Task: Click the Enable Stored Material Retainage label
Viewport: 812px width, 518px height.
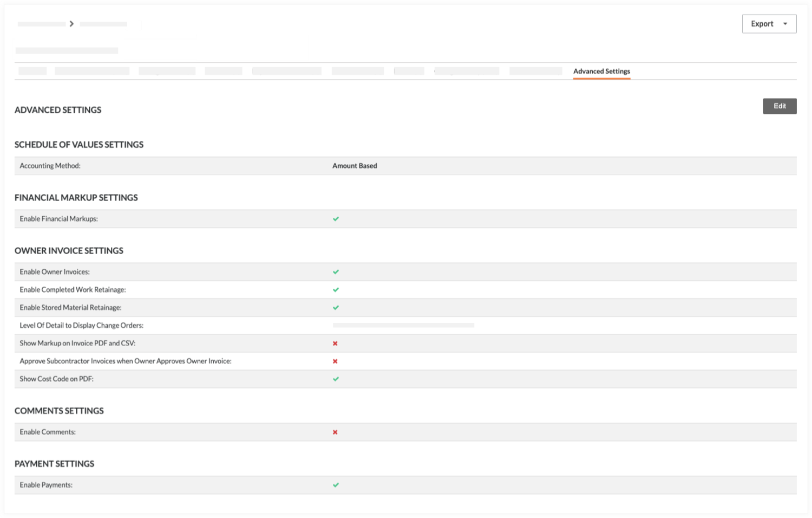Action: point(70,308)
